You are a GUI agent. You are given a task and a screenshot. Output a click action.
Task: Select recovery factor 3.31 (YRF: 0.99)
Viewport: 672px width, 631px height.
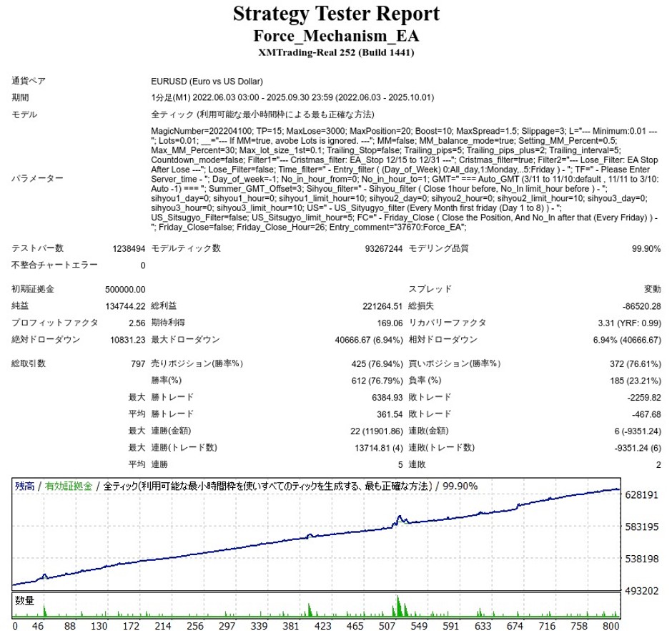click(x=629, y=323)
